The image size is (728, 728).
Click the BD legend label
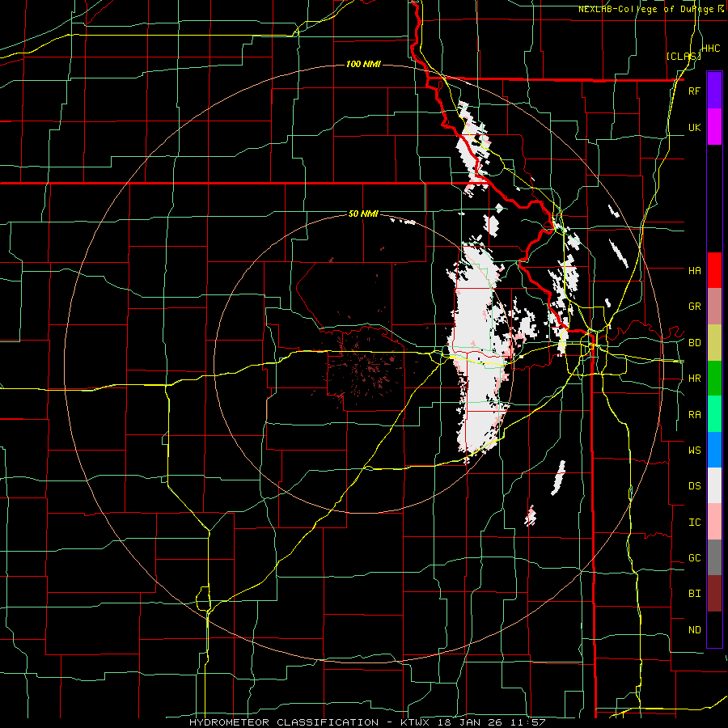pyautogui.click(x=694, y=343)
